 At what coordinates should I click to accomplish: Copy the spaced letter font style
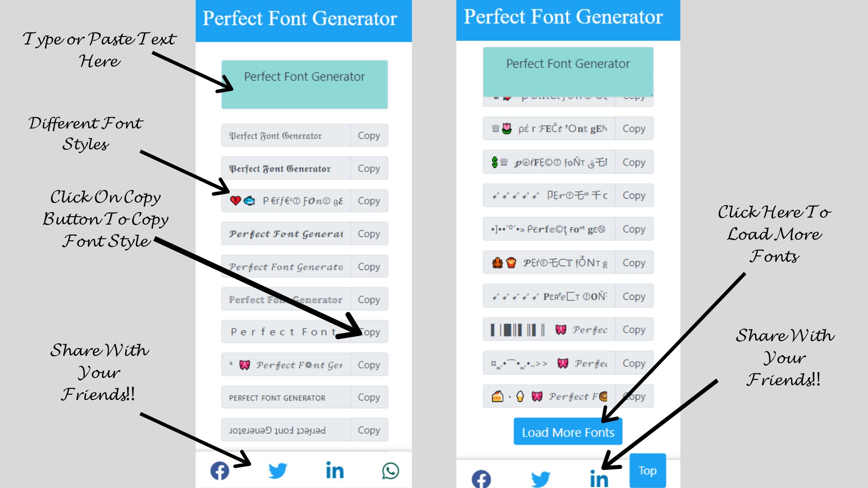click(369, 332)
